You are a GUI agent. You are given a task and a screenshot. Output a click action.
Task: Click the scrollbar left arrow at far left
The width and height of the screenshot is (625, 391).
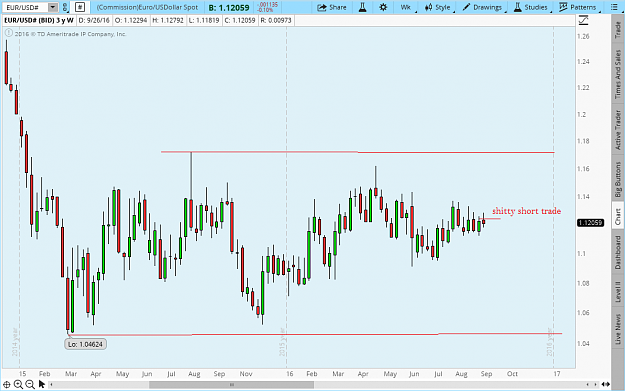click(51, 385)
